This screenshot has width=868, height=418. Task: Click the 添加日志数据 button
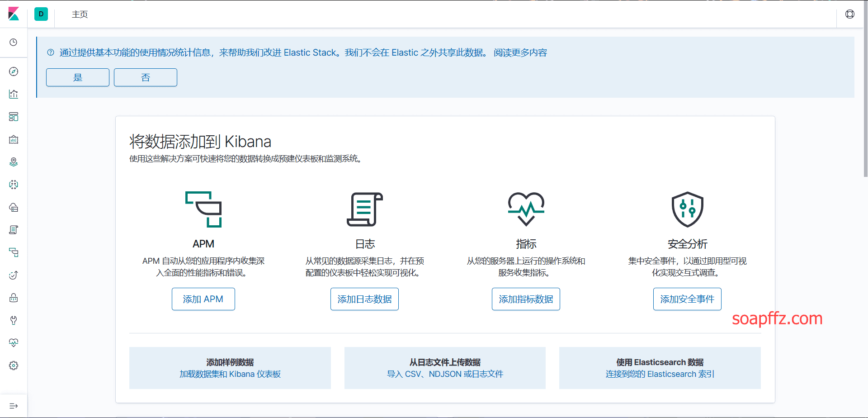(365, 299)
